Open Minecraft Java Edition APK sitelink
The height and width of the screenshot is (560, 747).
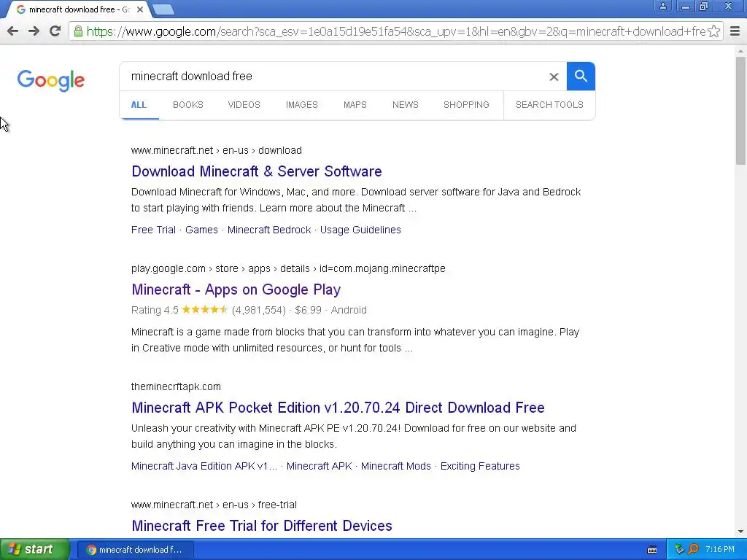pyautogui.click(x=204, y=466)
